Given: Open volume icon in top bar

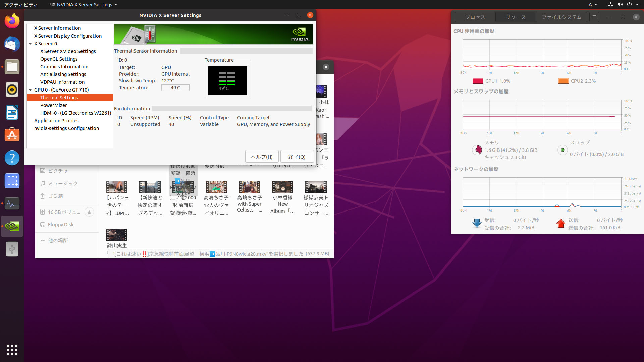Looking at the screenshot, I should [620, 4].
